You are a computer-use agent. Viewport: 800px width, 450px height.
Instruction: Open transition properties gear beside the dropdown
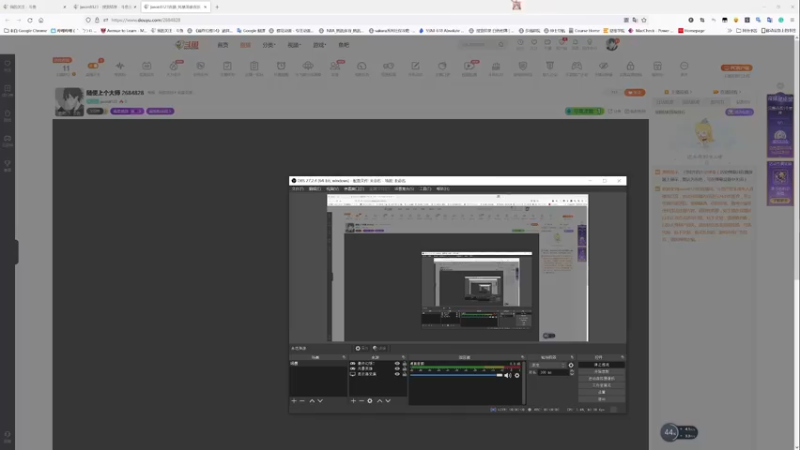coord(571,365)
